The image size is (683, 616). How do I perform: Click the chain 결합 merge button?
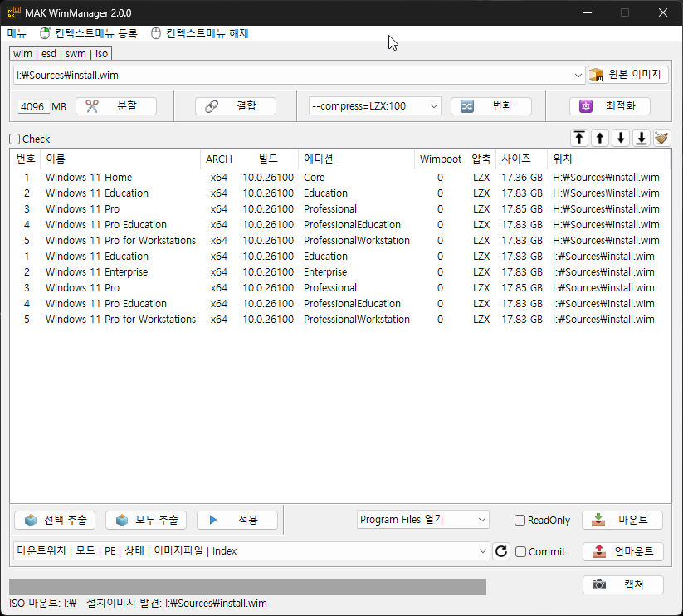(235, 106)
